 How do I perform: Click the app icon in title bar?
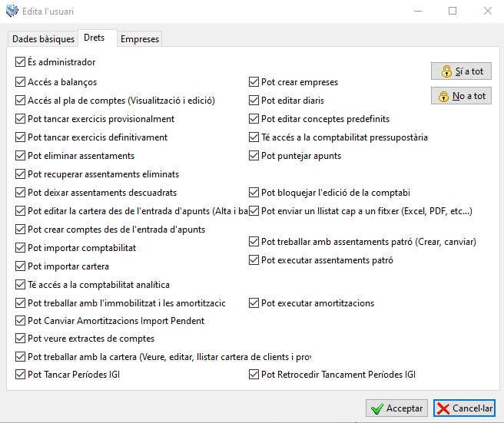12,11
